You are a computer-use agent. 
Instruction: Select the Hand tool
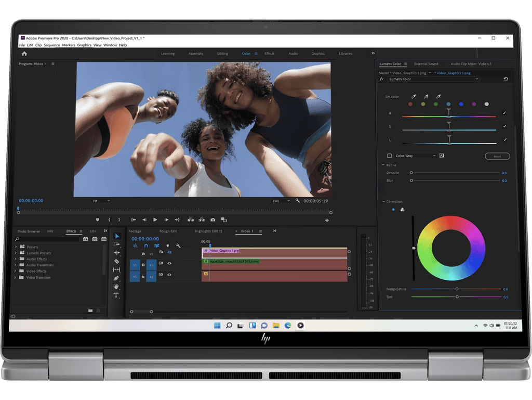point(116,287)
